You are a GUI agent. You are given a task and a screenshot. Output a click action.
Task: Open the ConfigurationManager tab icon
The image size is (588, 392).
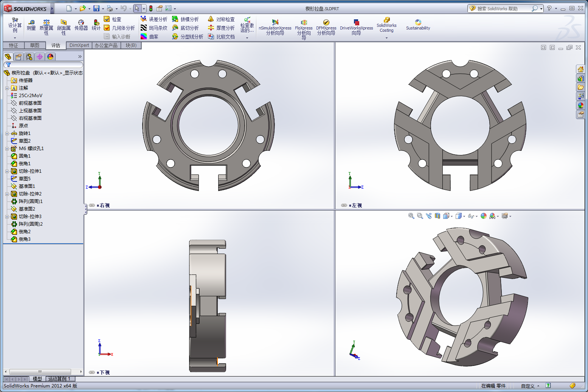click(x=29, y=57)
